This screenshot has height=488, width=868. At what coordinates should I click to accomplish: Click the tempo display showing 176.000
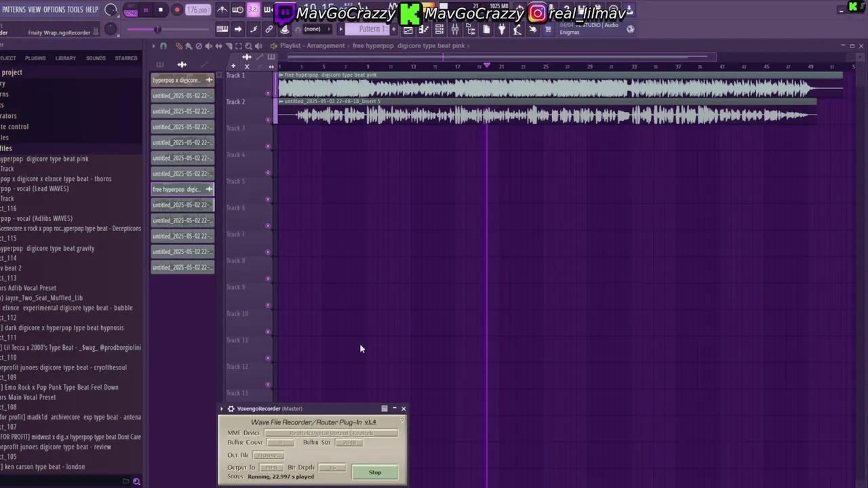coord(198,10)
